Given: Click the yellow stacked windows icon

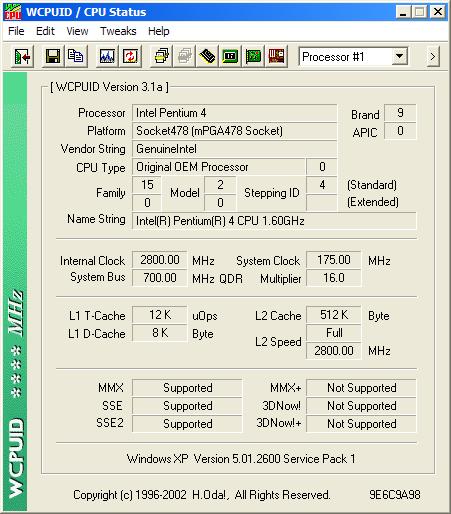Looking at the screenshot, I should pyautogui.click(x=161, y=56).
